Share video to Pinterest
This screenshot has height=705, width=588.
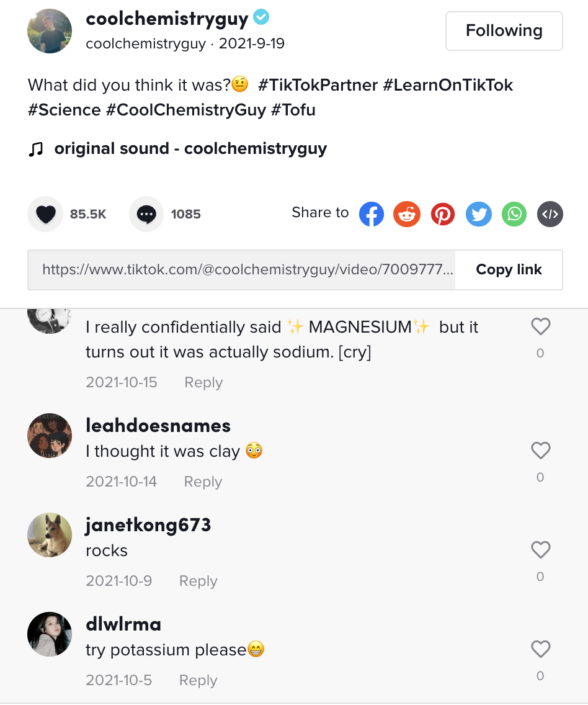coord(443,215)
